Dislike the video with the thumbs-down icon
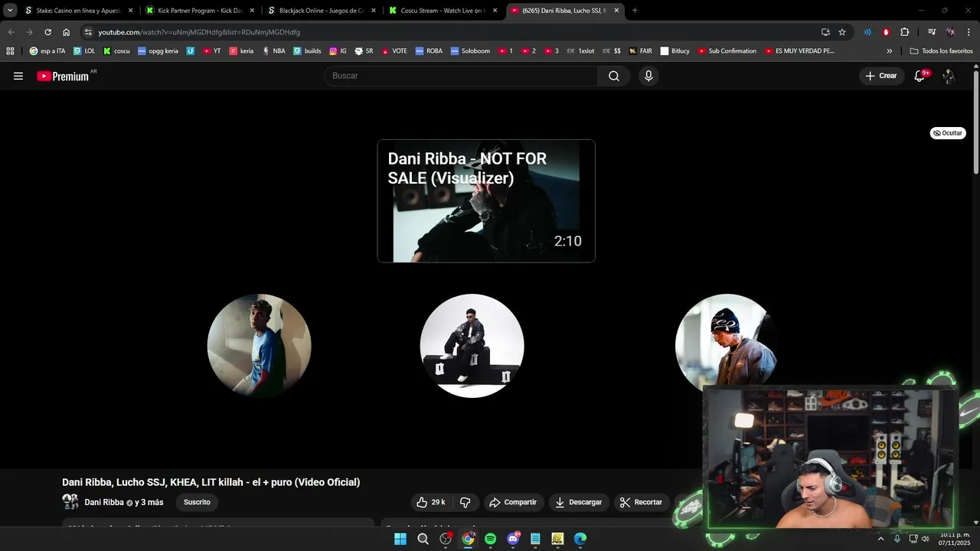Screen dimensions: 980x551 click(x=465, y=502)
